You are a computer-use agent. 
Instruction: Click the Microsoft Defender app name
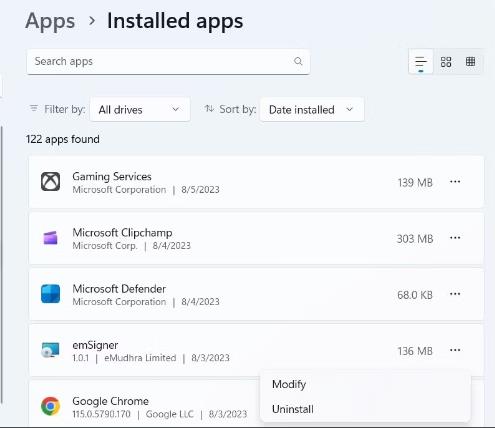119,289
